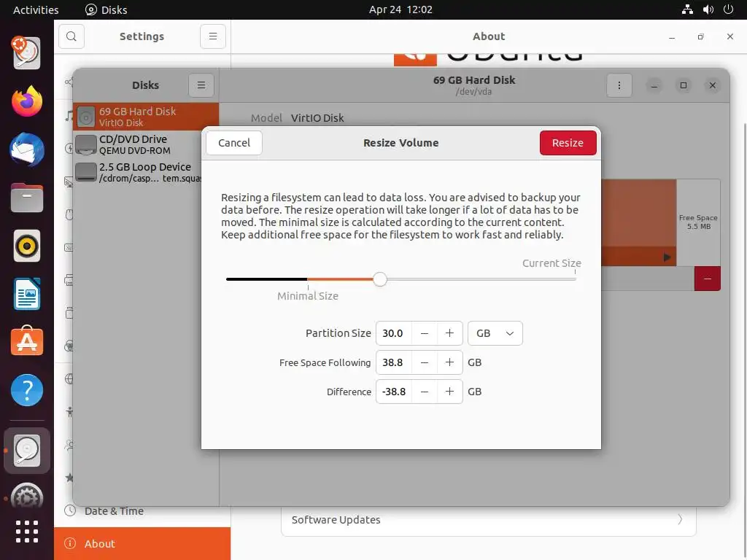
Task: Increase Partition Size with the plus button
Action: pyautogui.click(x=449, y=333)
